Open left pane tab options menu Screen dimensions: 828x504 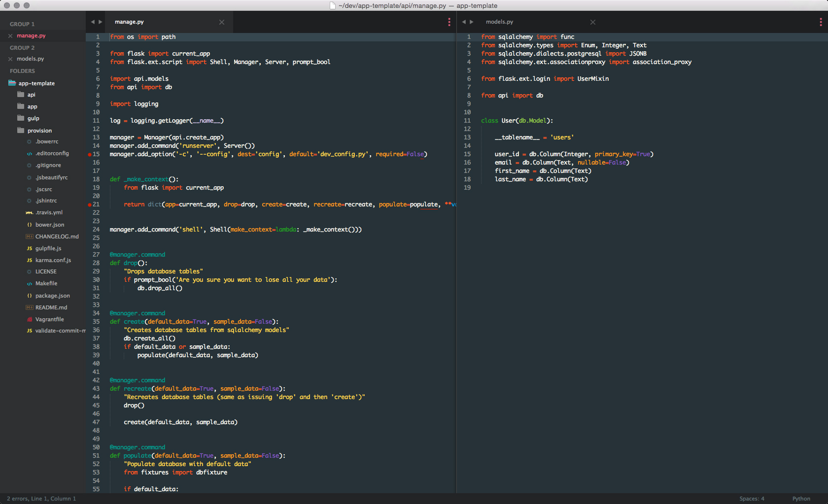pyautogui.click(x=449, y=22)
